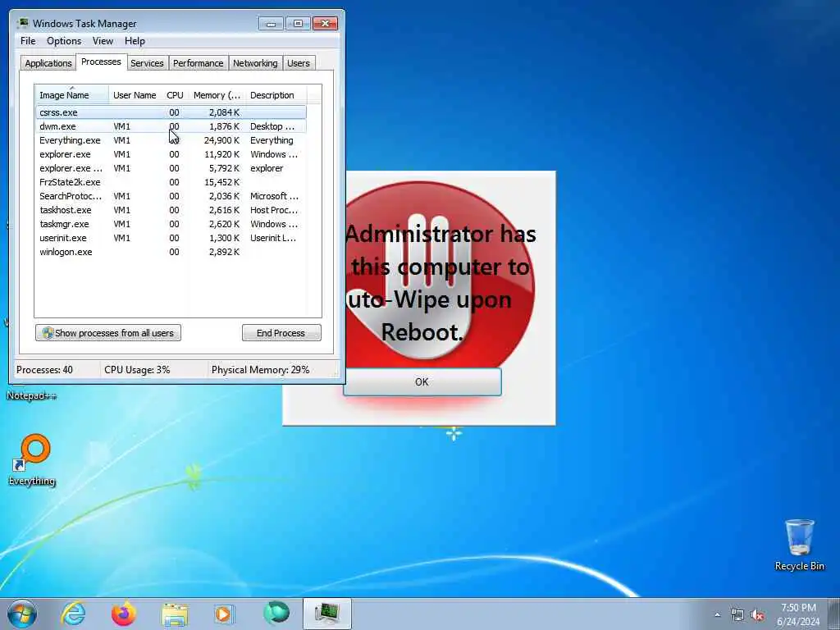Switch to the Processes tab
This screenshot has width=840, height=630.
point(101,62)
